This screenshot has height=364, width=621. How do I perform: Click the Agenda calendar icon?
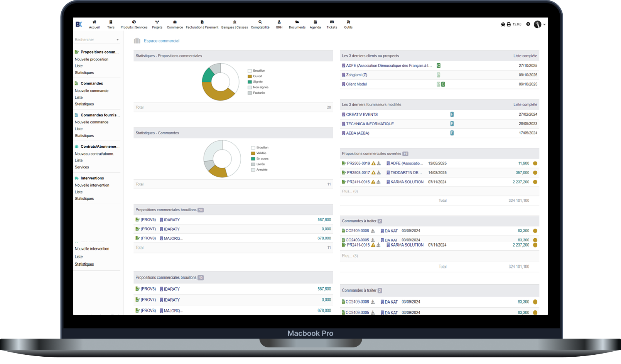coord(315,22)
